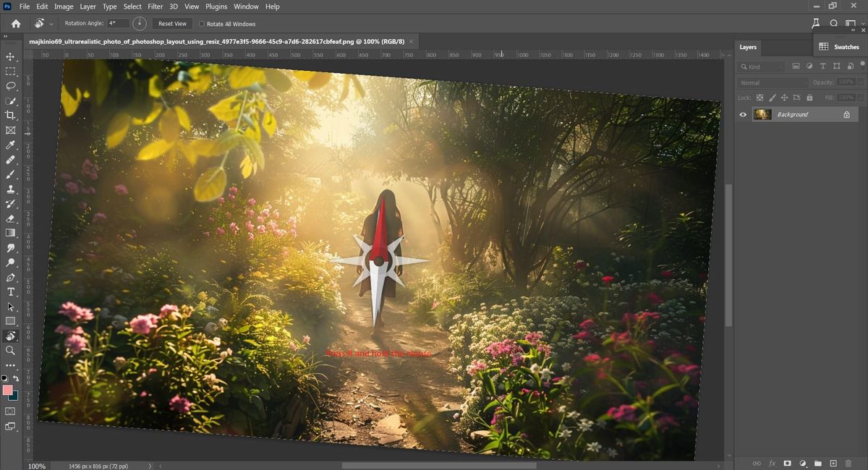Click the background color swatch
The image size is (868, 470).
coord(13,395)
